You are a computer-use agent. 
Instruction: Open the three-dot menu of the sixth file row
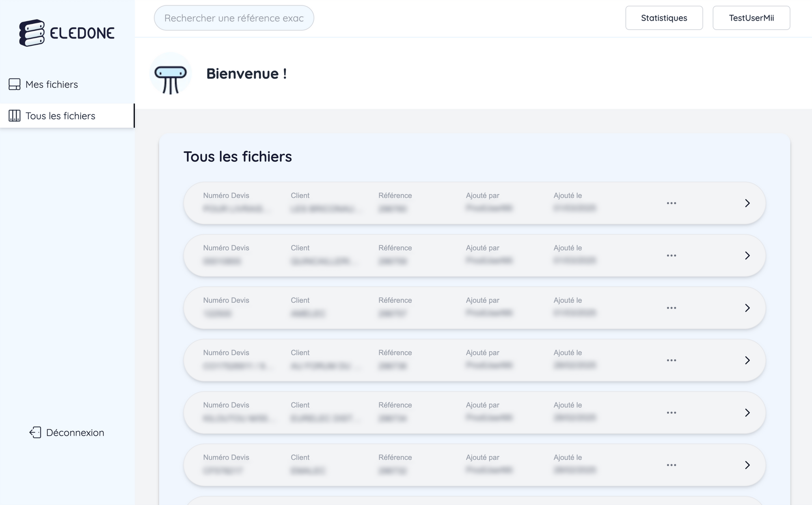click(672, 465)
